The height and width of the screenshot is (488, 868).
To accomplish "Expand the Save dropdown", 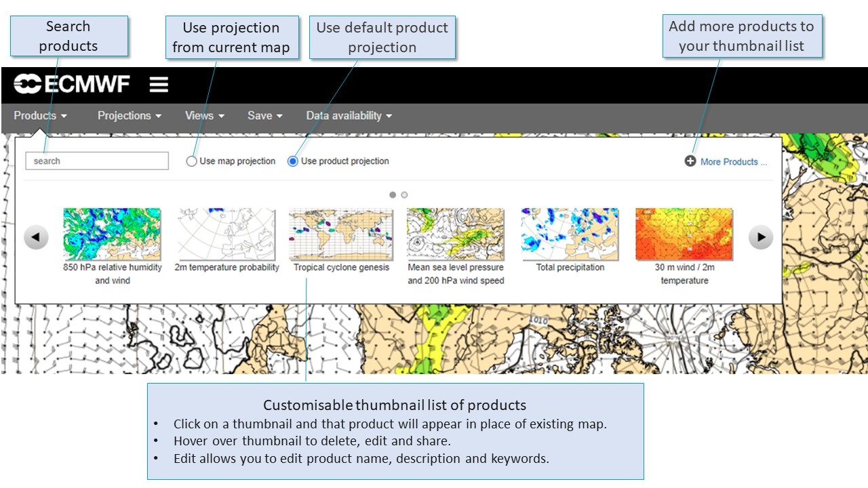I will coord(264,115).
